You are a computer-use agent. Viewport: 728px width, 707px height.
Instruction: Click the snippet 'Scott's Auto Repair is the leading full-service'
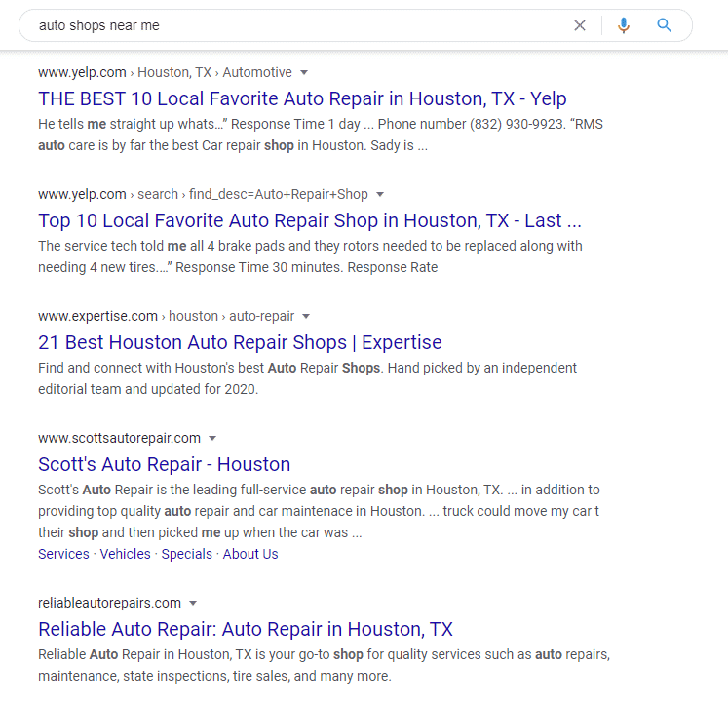319,511
